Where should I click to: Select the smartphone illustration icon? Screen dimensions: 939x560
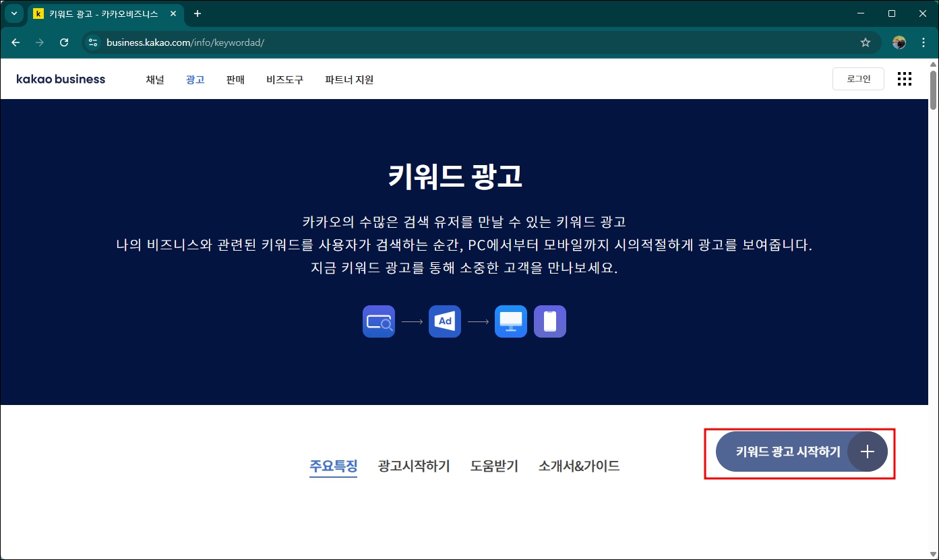click(550, 321)
